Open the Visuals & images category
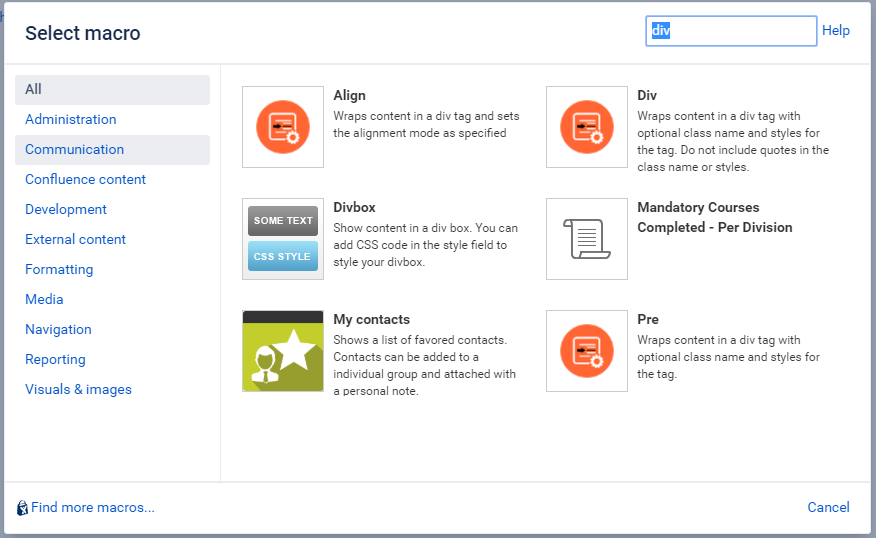The height and width of the screenshot is (538, 876). (x=78, y=389)
